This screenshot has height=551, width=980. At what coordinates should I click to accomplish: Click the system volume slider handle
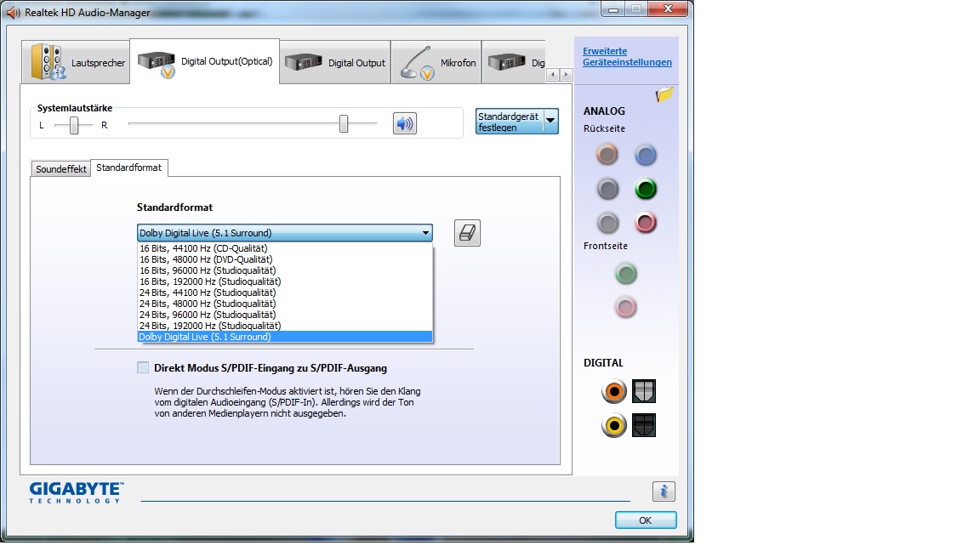pyautogui.click(x=343, y=123)
